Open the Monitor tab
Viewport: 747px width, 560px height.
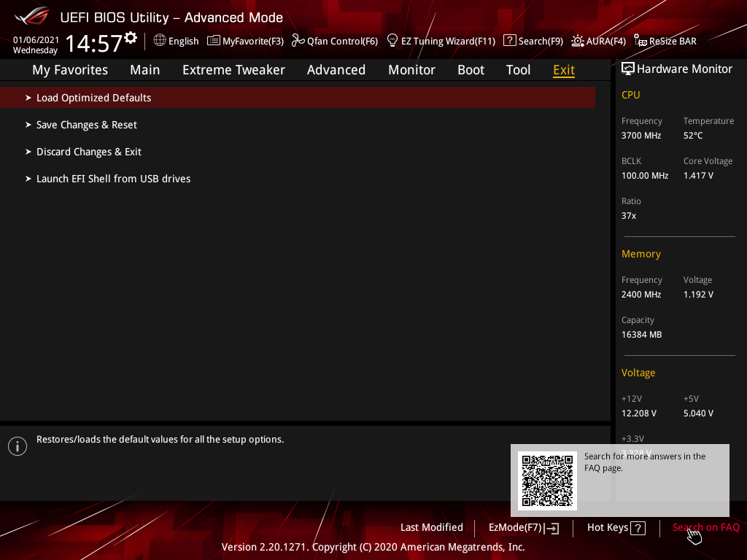(x=411, y=70)
